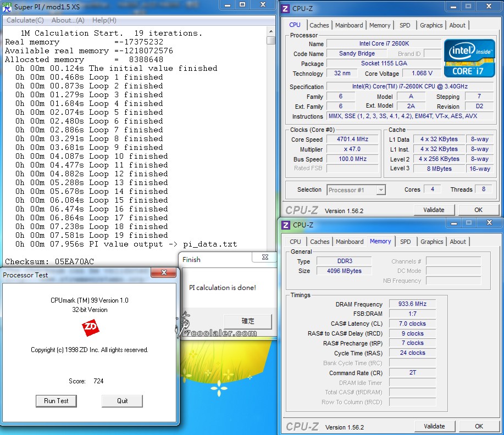Click the top CPU-Z window's Z icon
Image resolution: width=504 pixels, height=435 pixels.
pyautogui.click(x=285, y=8)
